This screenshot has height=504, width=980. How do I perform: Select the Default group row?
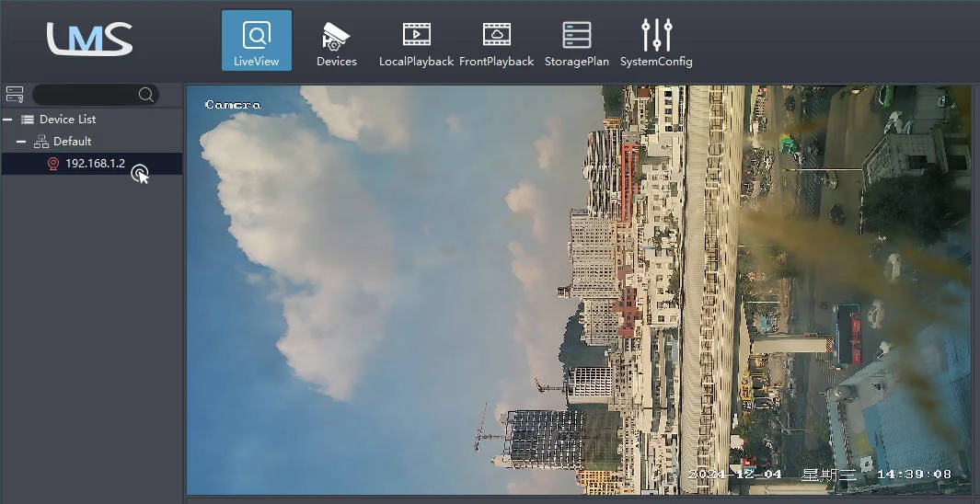(x=91, y=142)
